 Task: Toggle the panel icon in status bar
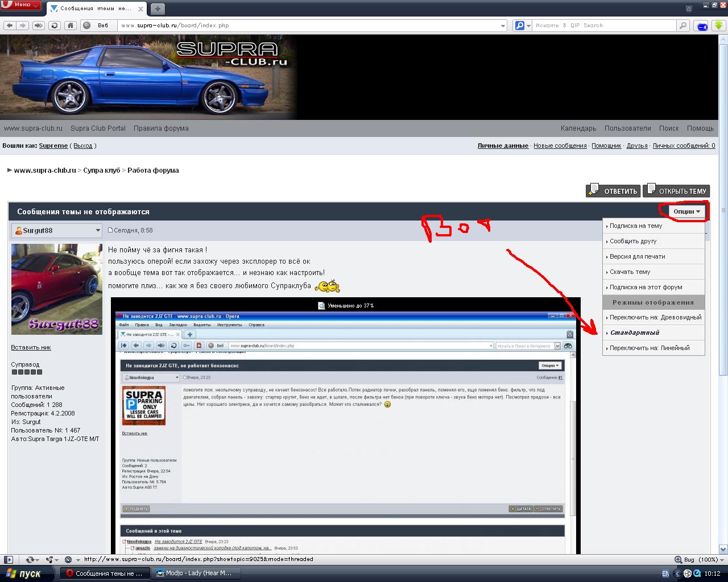(x=9, y=560)
